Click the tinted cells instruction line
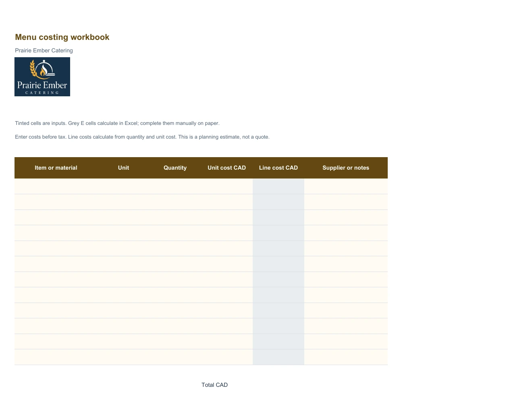 [117, 123]
